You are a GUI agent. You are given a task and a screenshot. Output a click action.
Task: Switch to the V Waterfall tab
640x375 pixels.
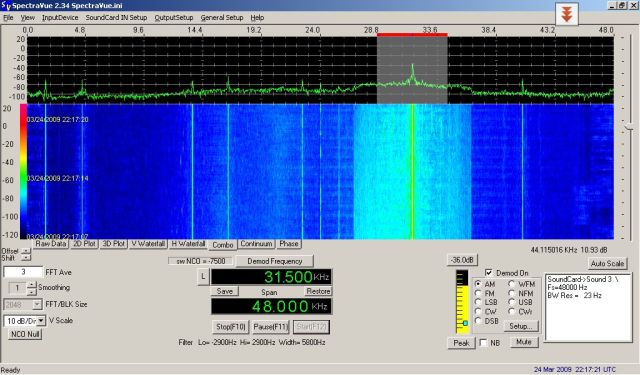coord(148,244)
